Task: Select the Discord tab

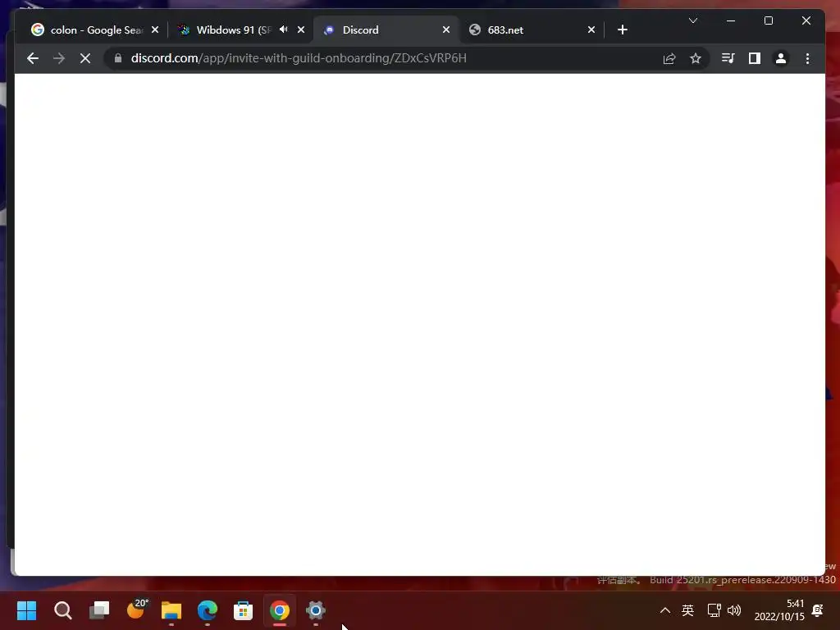Action: point(386,30)
